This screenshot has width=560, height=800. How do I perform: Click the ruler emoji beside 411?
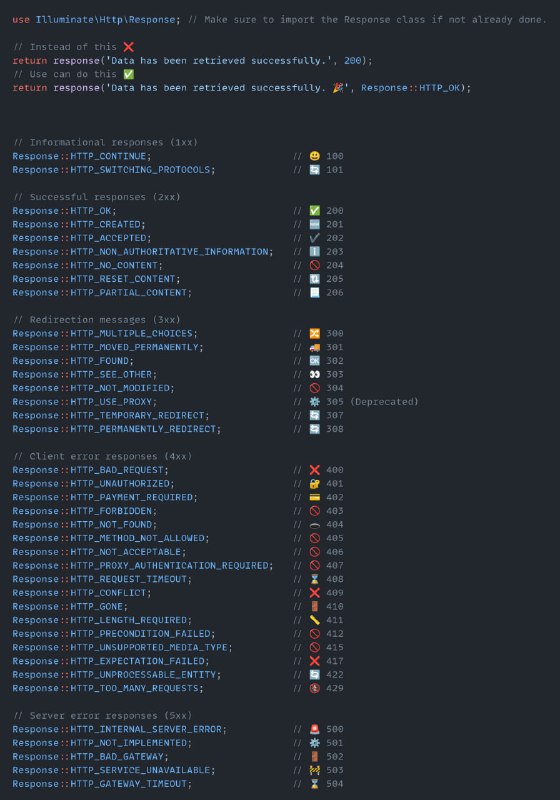[x=315, y=620]
